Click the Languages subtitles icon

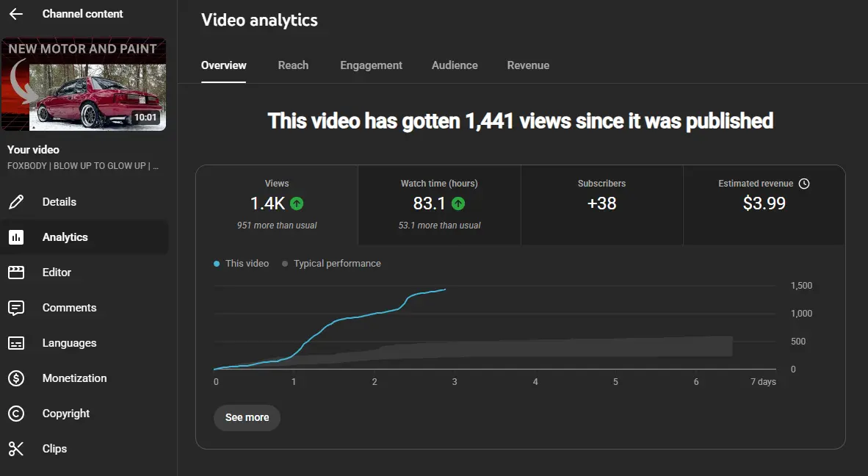point(16,343)
